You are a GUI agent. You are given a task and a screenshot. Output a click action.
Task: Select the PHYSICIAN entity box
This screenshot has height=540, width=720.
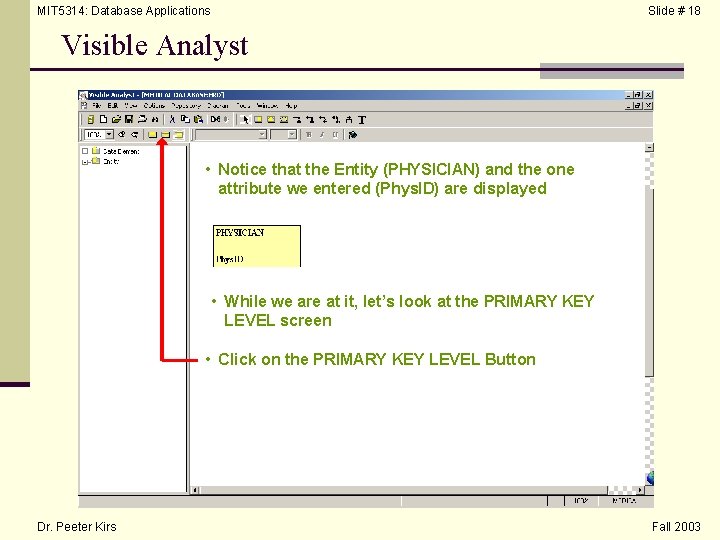257,246
